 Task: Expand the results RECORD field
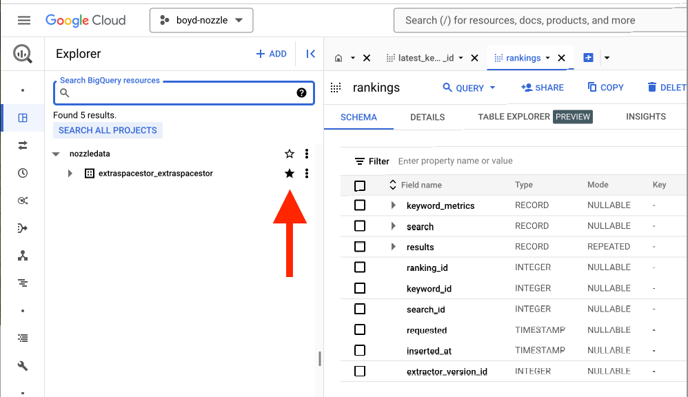click(x=393, y=247)
